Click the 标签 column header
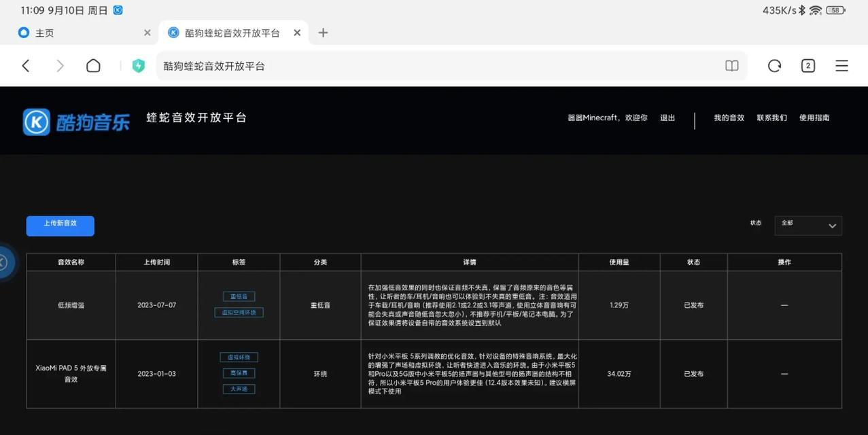This screenshot has width=868, height=435. (x=239, y=262)
